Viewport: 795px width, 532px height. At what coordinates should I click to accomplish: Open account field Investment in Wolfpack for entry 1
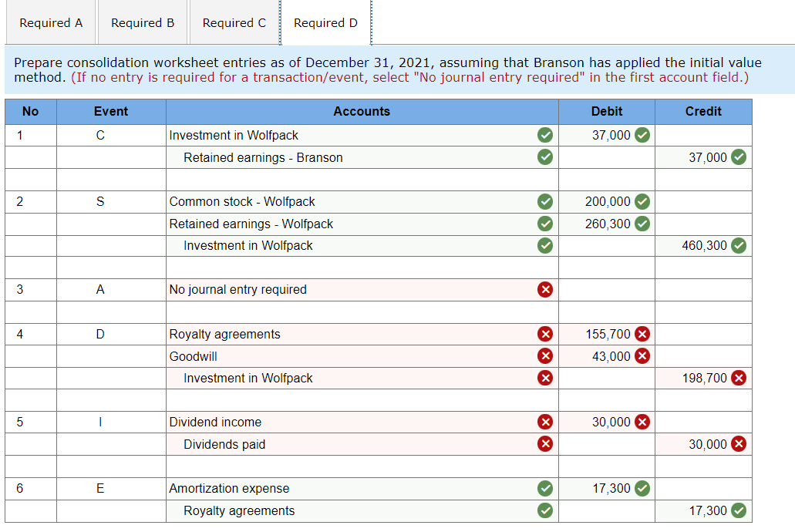[x=362, y=136]
